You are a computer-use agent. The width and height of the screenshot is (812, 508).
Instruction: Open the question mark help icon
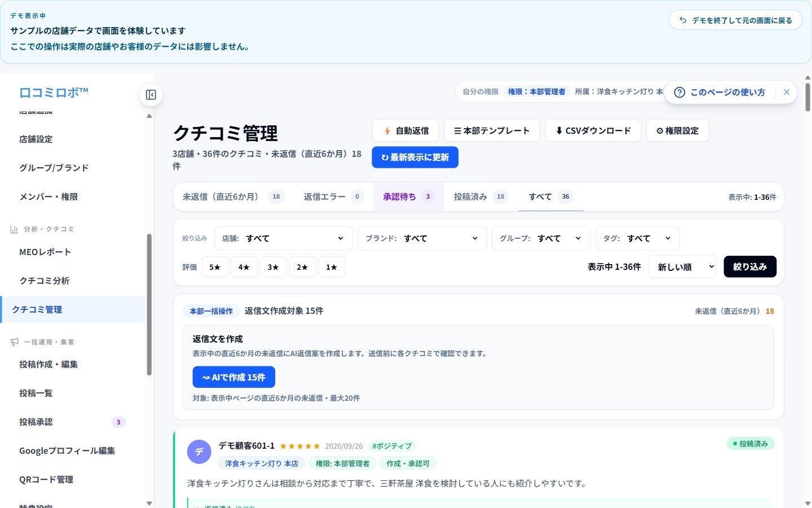coord(679,92)
